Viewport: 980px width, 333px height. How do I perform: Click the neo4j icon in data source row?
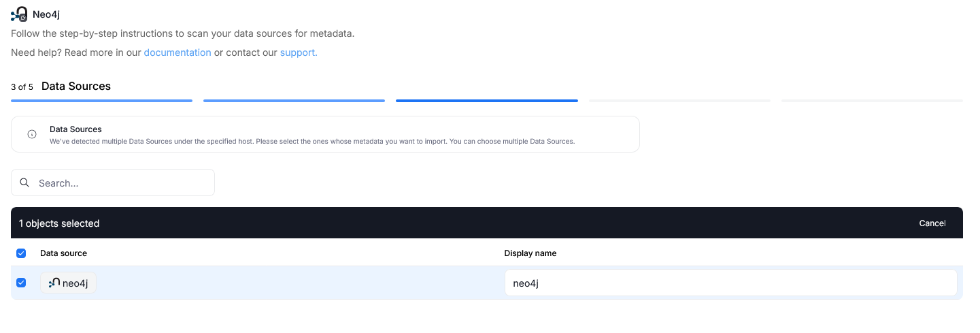pyautogui.click(x=54, y=283)
